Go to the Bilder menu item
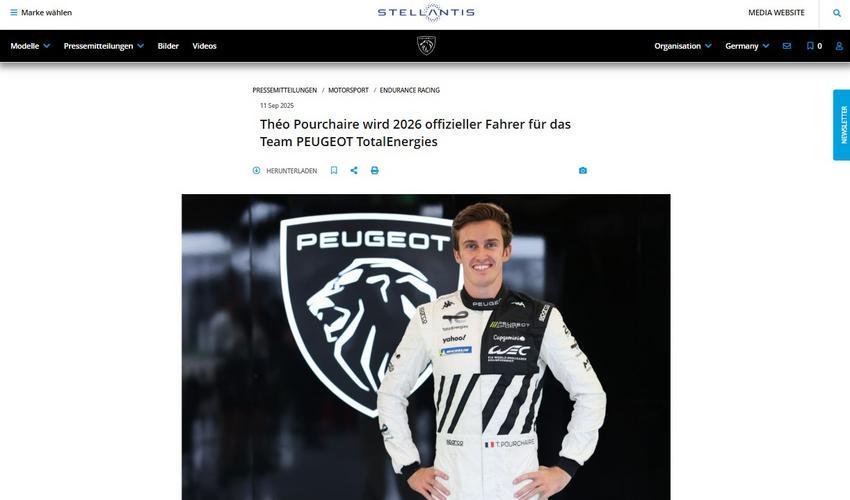This screenshot has height=500, width=850. pos(168,46)
